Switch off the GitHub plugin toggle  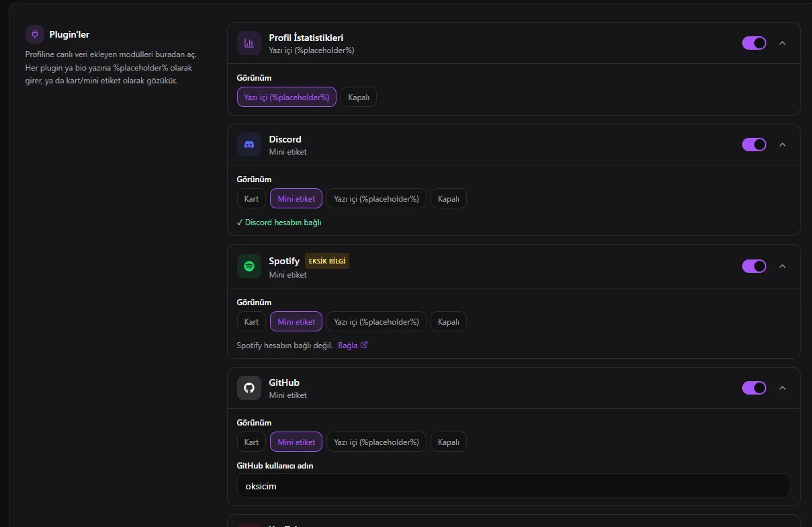754,388
